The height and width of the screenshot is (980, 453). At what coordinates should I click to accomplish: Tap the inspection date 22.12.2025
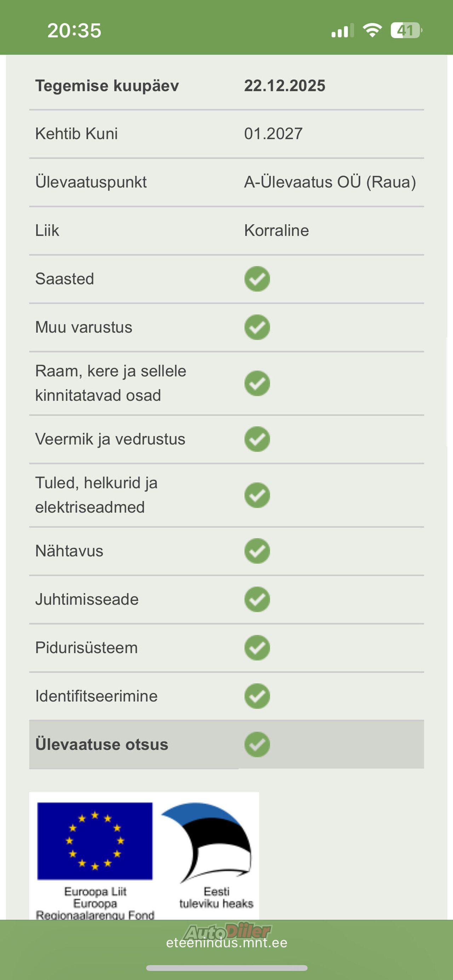coord(284,86)
